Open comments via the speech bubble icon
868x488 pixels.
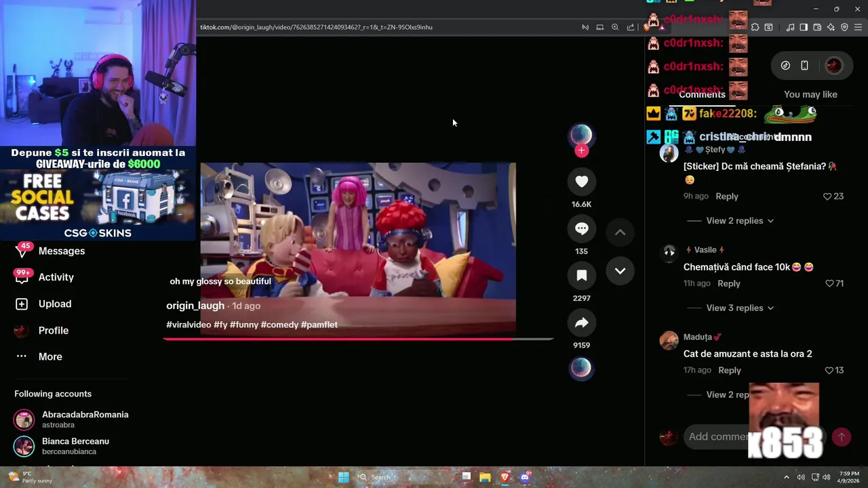click(x=581, y=228)
